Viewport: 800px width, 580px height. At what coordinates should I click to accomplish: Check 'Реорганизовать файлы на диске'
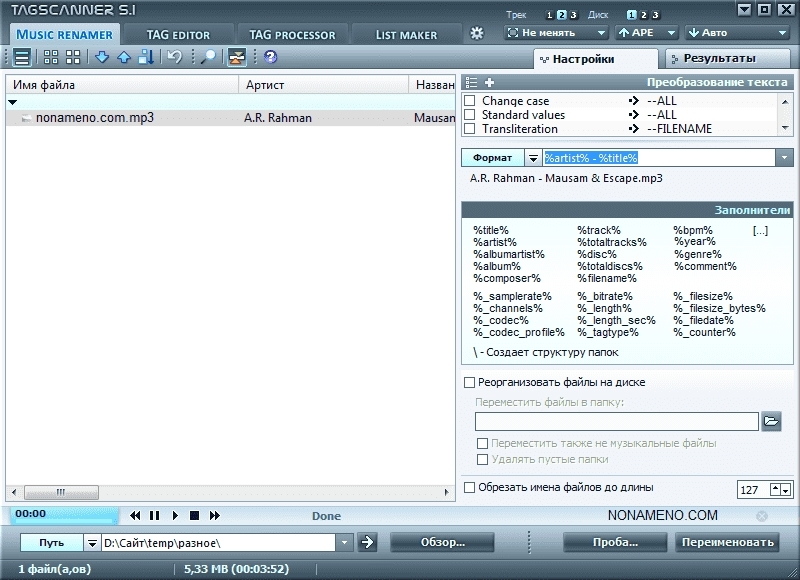(x=469, y=382)
